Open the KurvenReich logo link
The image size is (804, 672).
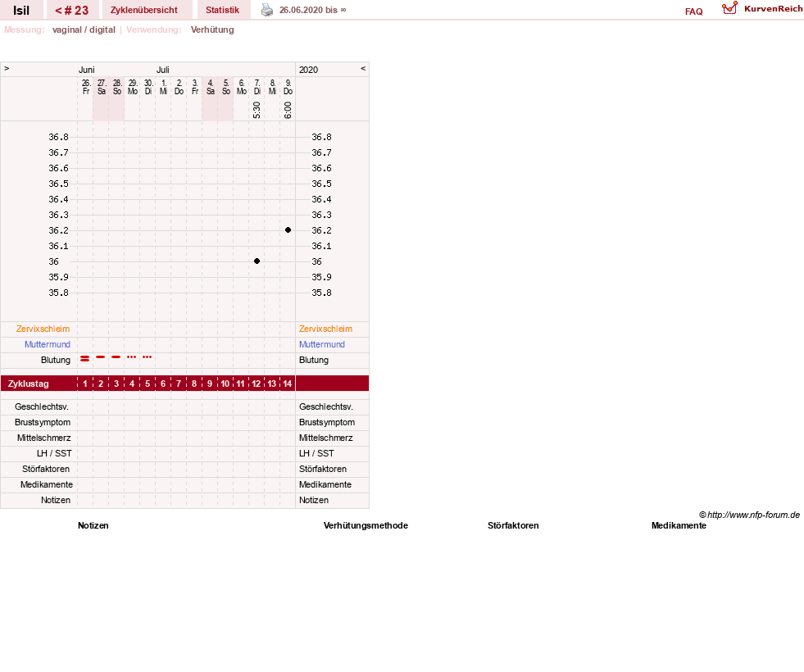point(762,9)
